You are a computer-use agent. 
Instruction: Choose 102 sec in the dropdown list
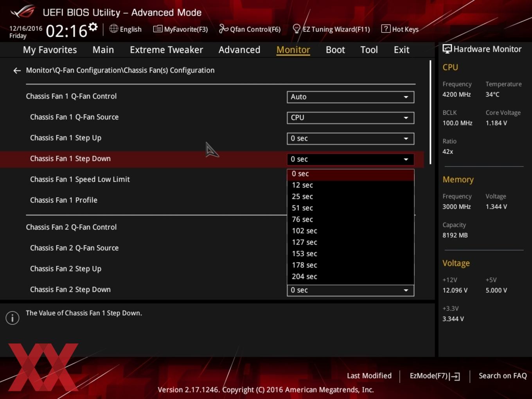[x=350, y=231]
